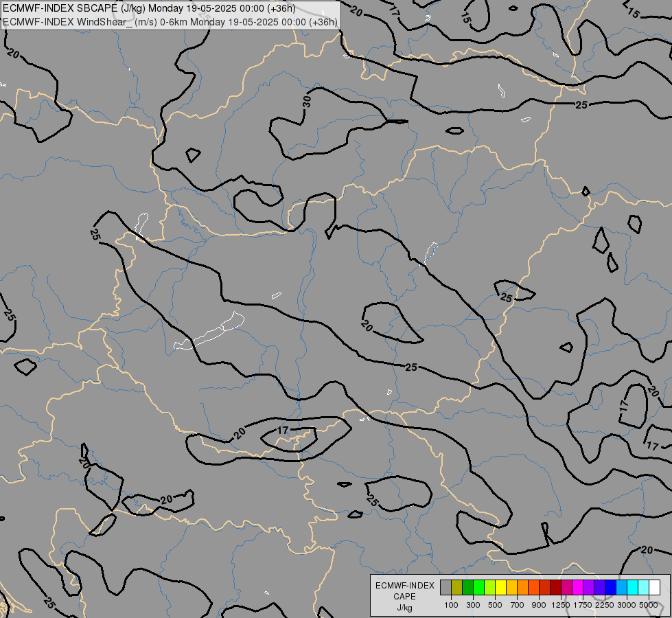
Task: Click the legend value 5000
Action: click(649, 605)
